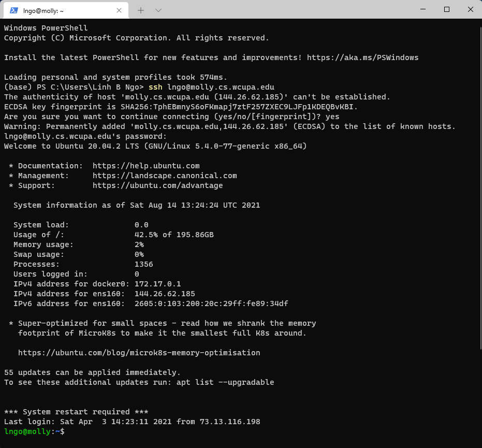The width and height of the screenshot is (482, 448).
Task: Select the lngo@molly tab
Action: 66,10
